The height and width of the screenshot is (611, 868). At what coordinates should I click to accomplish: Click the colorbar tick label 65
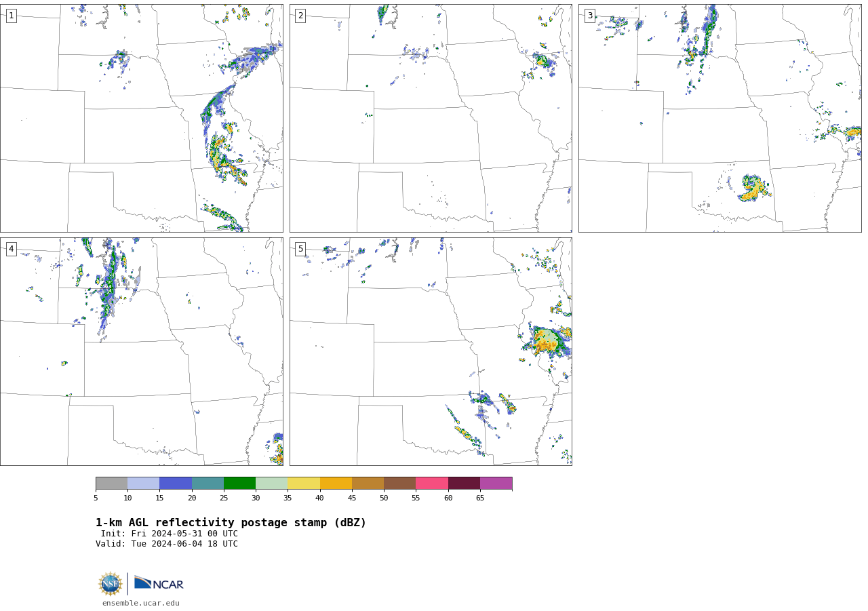480,498
